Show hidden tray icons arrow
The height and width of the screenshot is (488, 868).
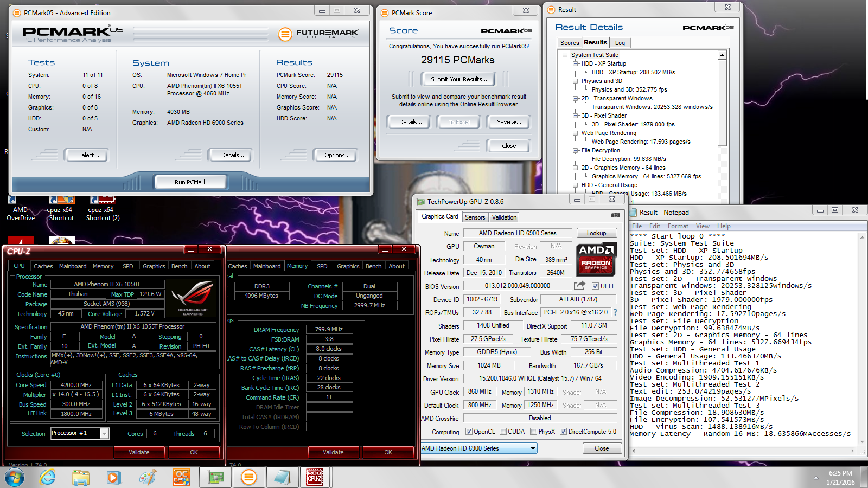pyautogui.click(x=816, y=478)
